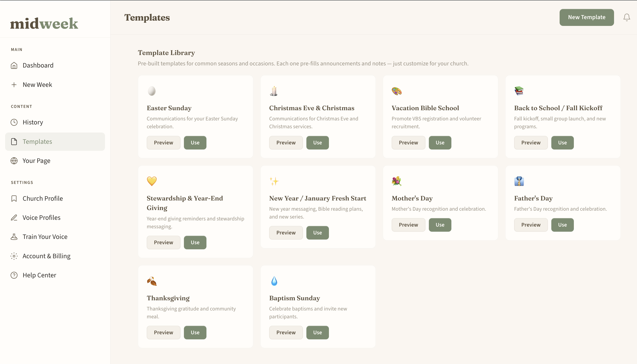
Task: Click the "Mother's Day" card title
Action: coord(412,198)
